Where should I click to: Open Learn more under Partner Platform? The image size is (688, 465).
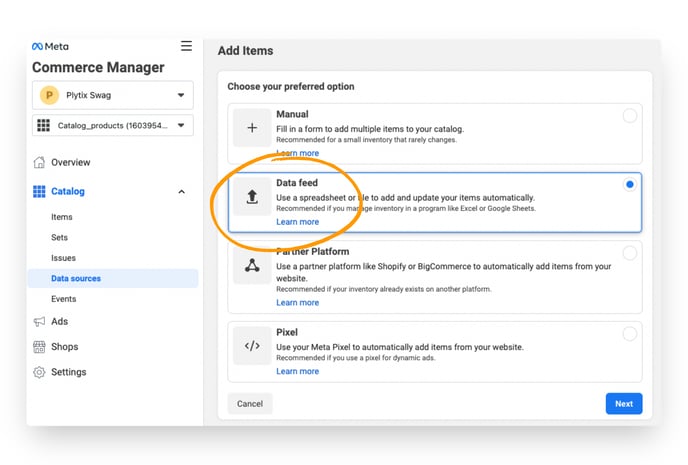[297, 303]
